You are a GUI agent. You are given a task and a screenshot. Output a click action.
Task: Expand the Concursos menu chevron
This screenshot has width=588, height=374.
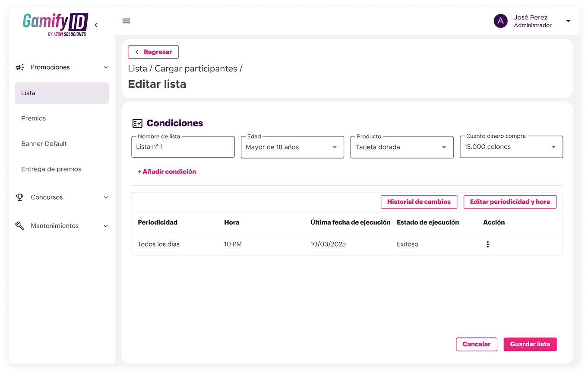point(106,197)
